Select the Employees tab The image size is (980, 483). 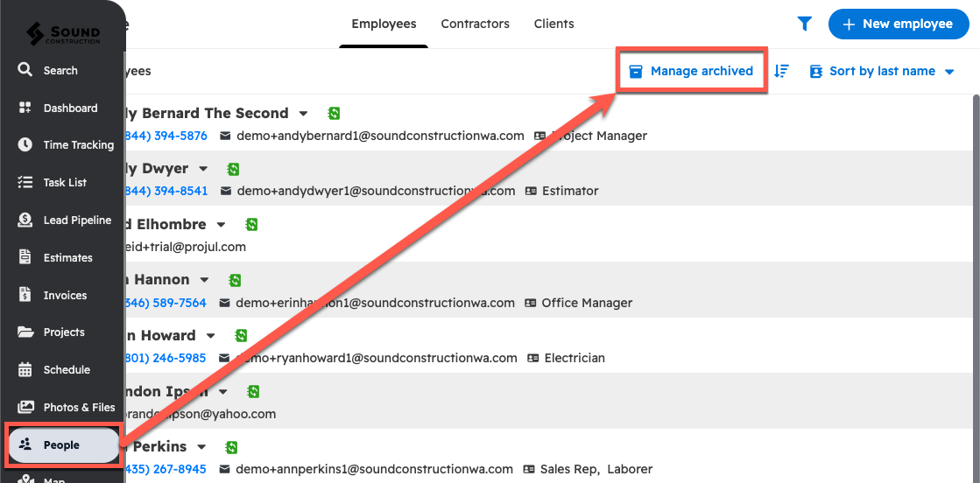click(384, 24)
